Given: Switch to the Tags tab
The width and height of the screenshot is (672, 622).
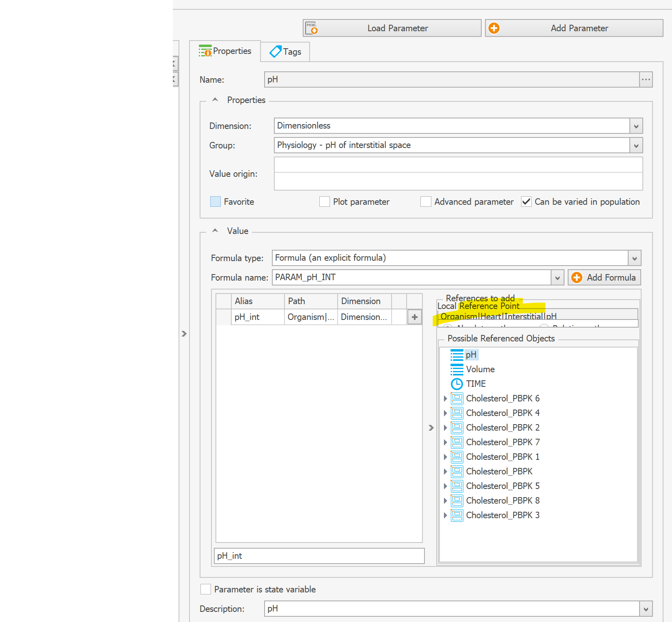Looking at the screenshot, I should pos(285,51).
